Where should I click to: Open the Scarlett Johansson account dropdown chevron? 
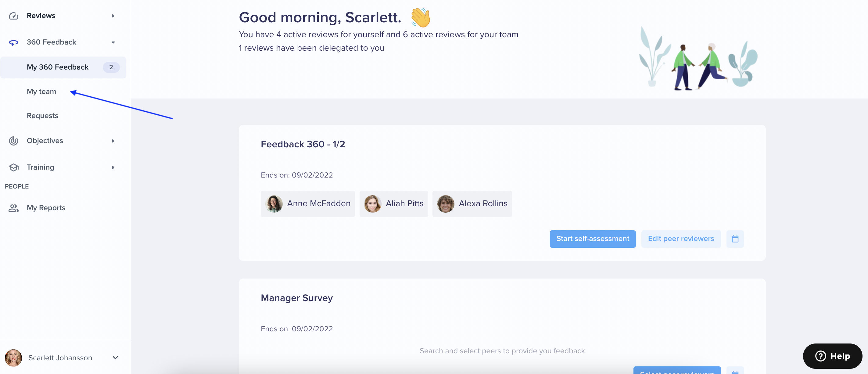pos(115,358)
